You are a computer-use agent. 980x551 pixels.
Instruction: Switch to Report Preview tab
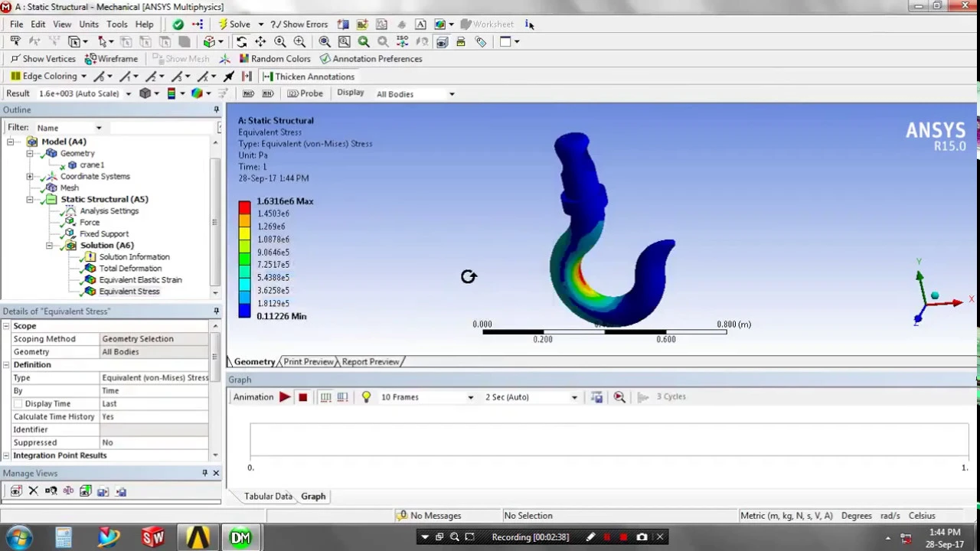click(371, 362)
